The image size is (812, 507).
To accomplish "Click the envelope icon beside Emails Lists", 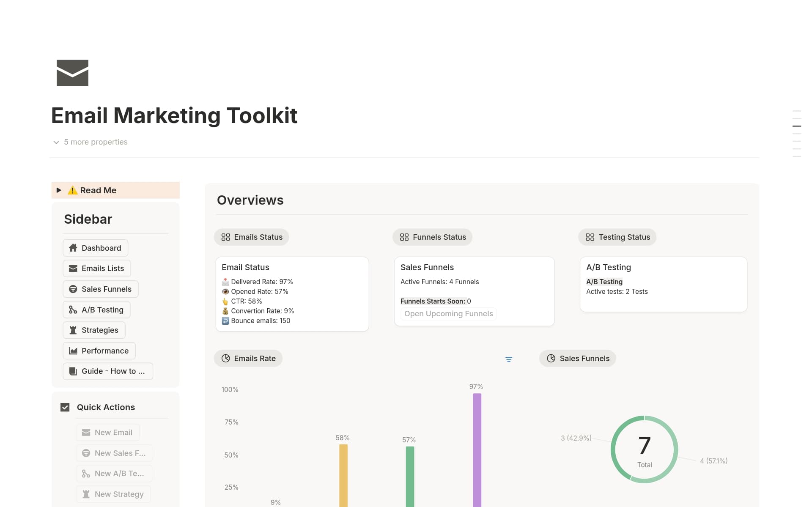I will pos(72,268).
